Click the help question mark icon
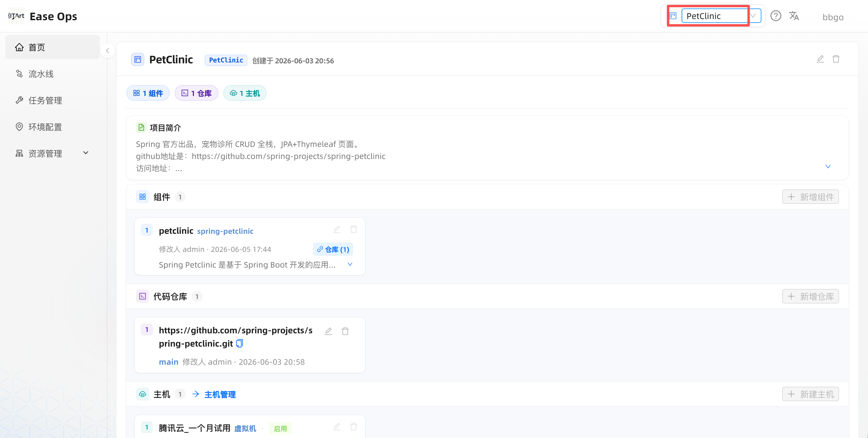 tap(775, 16)
